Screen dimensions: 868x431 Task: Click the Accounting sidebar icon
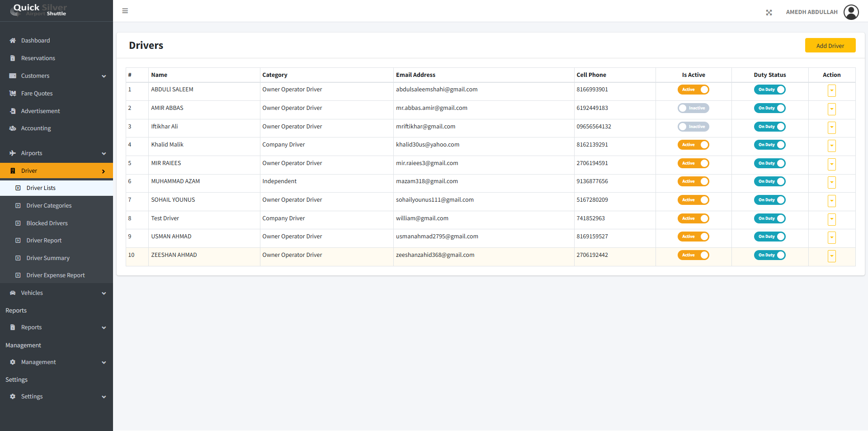click(x=13, y=128)
